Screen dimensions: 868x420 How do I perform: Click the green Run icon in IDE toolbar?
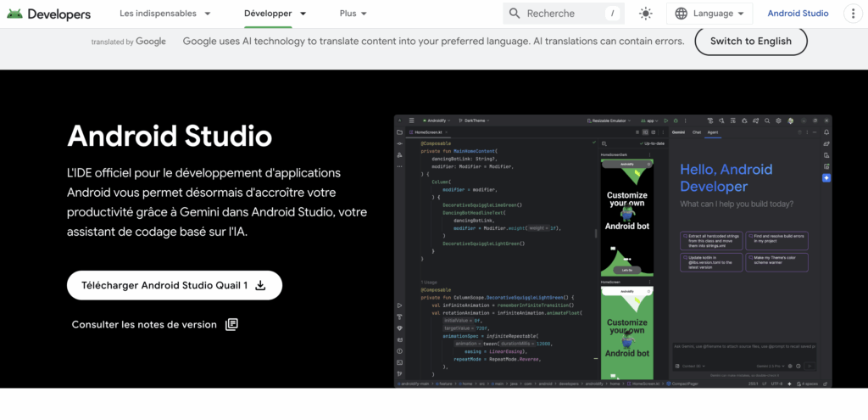click(x=666, y=120)
